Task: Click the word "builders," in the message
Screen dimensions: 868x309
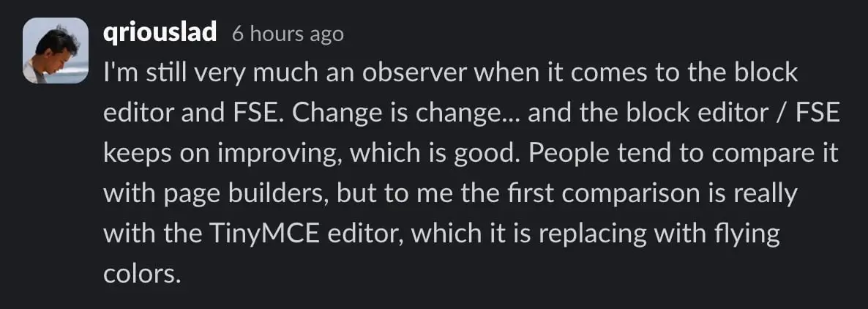Action: (245, 195)
